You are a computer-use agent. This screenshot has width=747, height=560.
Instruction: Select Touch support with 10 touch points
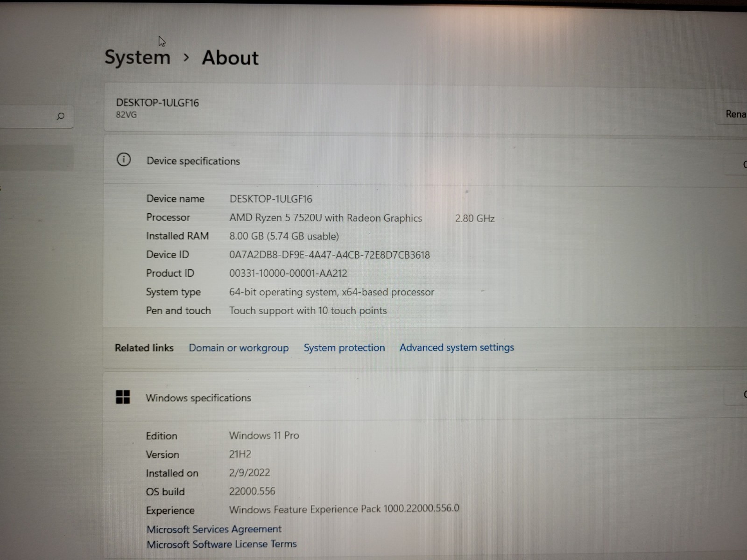[x=308, y=311]
